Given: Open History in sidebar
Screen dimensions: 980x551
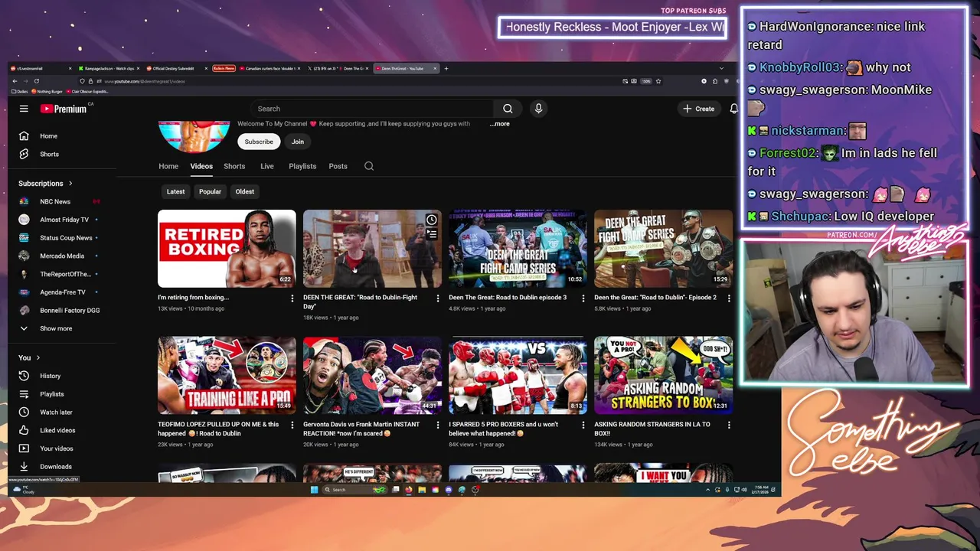Looking at the screenshot, I should [50, 376].
